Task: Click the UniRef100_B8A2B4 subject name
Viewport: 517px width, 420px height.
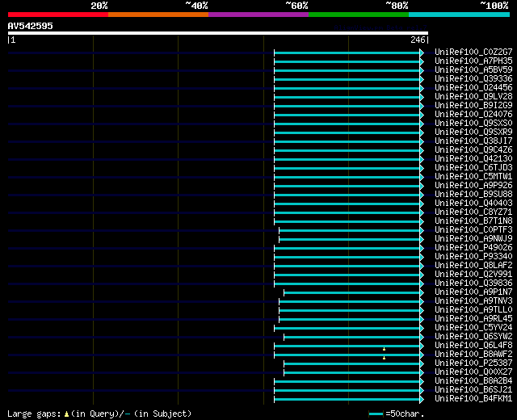Action: coord(473,381)
